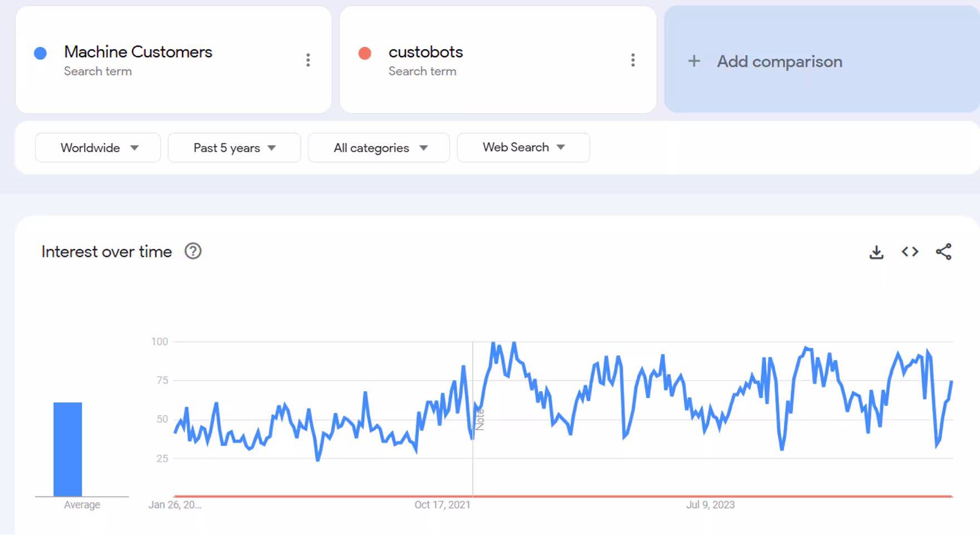Click the Oct 17, 2021 axis label

pos(442,505)
